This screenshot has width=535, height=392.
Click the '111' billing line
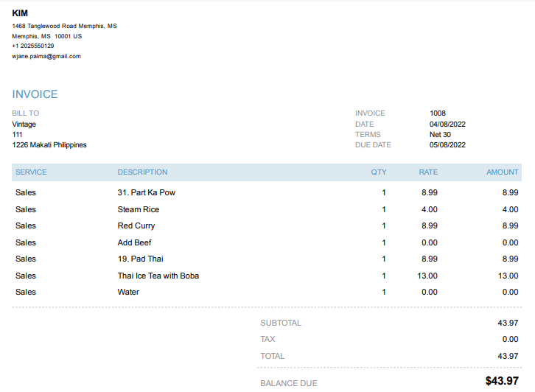(17, 134)
